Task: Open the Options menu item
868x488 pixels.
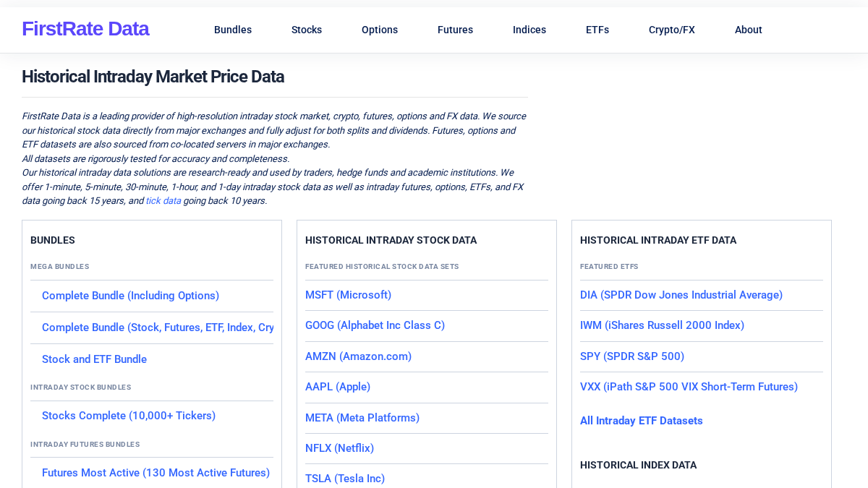Action: 380,30
